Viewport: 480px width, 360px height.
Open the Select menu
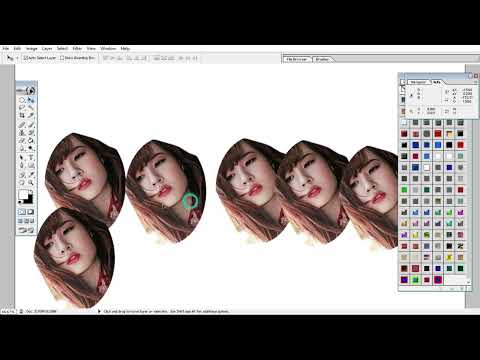pos(62,48)
